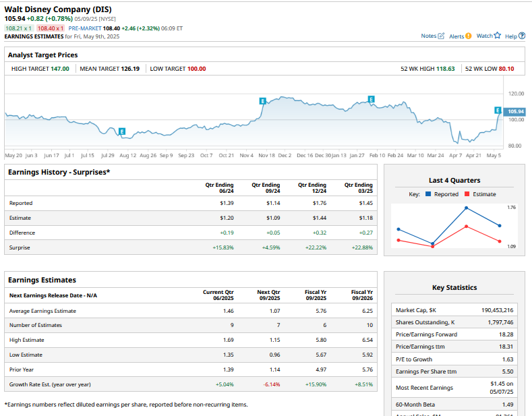The image size is (532, 416).
Task: Click the High Target 147.00 value
Action: (x=59, y=69)
